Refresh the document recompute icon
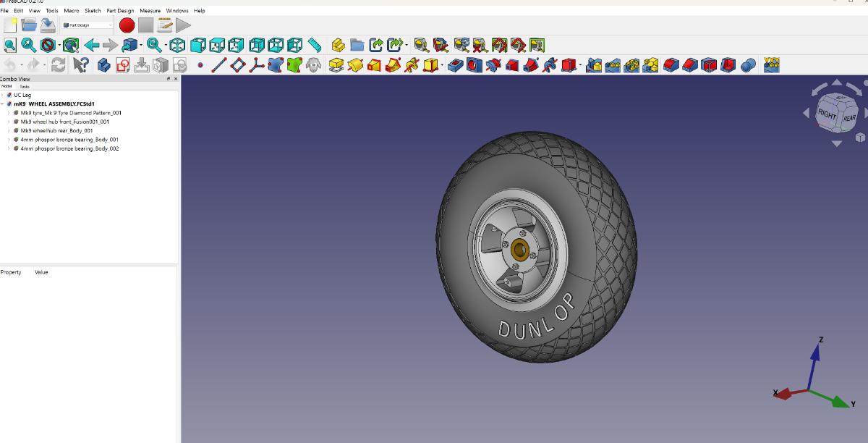The height and width of the screenshot is (443, 868). click(59, 65)
